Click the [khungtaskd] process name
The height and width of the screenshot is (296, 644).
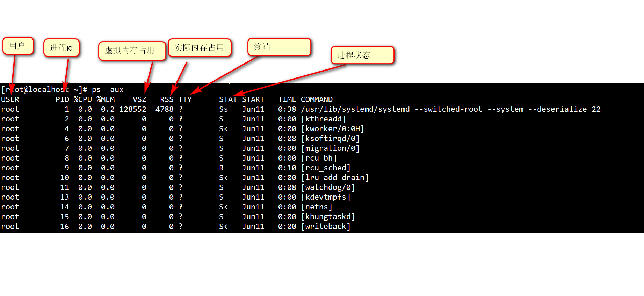point(328,217)
